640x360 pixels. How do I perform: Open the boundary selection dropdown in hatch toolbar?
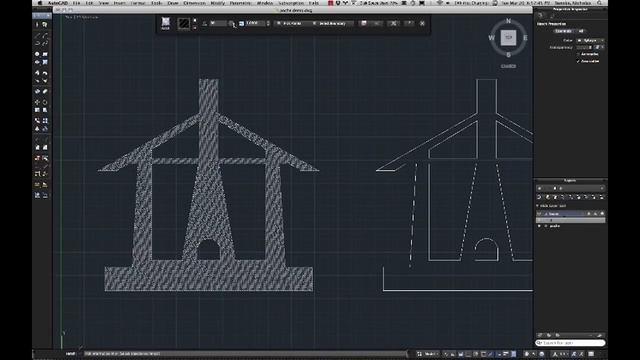pos(333,23)
